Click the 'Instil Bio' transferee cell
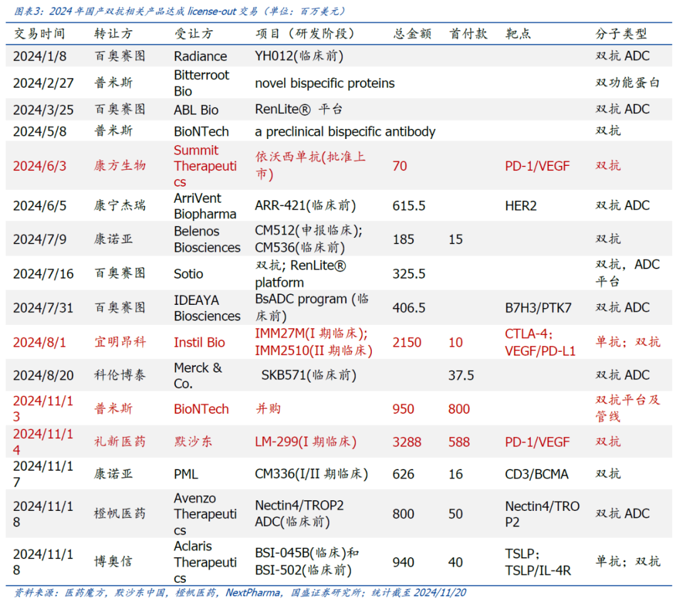Image resolution: width=676 pixels, height=616 pixels. [199, 342]
